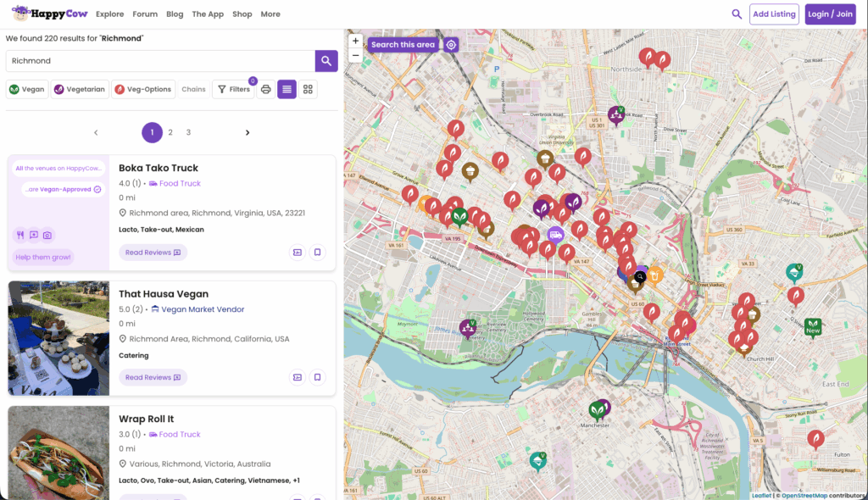Image resolution: width=868 pixels, height=500 pixels.
Task: Click Search this area button
Action: click(x=403, y=45)
